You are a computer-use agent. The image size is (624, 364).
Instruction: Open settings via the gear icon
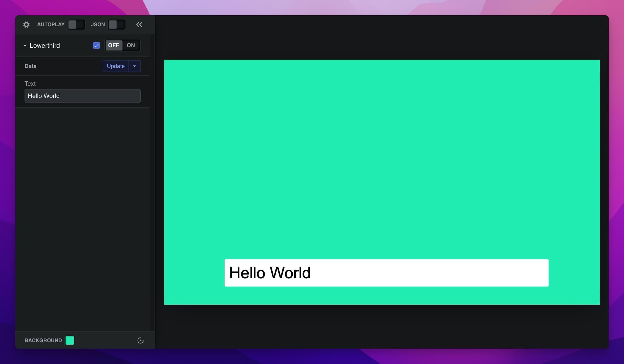(26, 25)
